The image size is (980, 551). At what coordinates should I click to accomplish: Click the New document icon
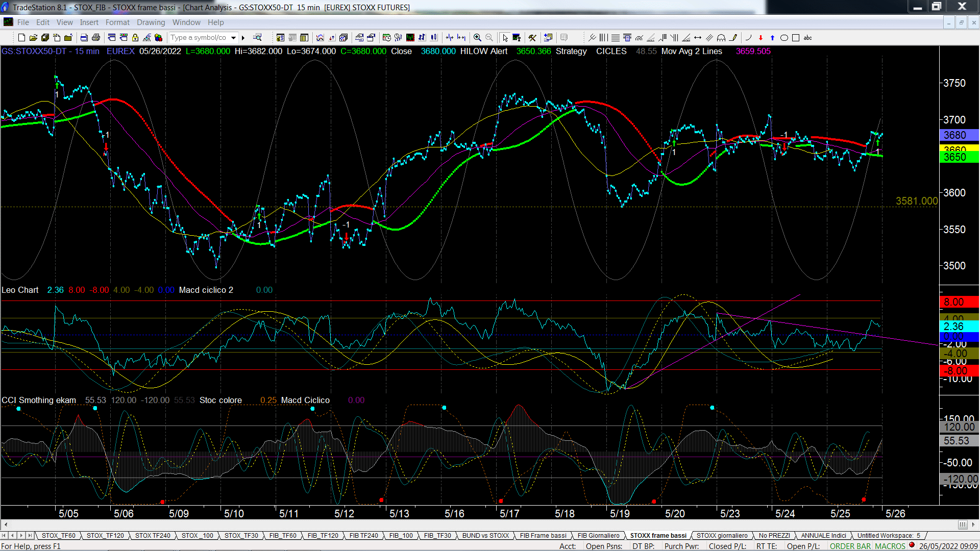click(21, 38)
